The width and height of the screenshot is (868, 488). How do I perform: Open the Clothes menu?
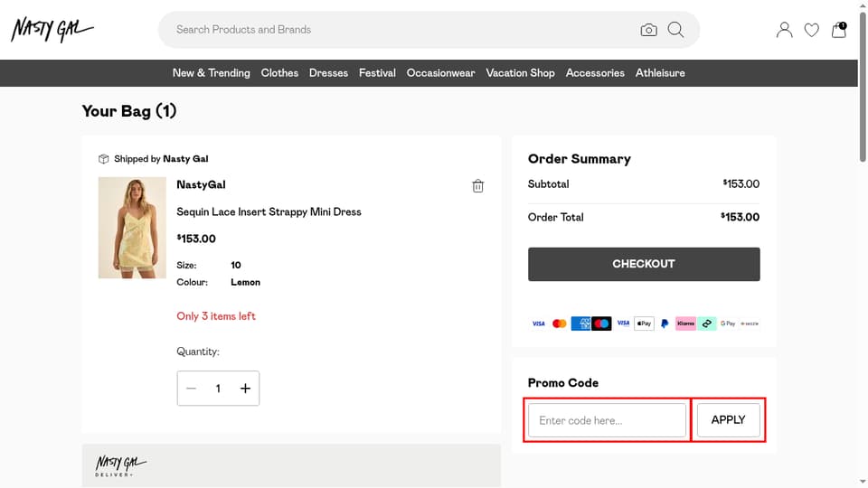pyautogui.click(x=279, y=73)
